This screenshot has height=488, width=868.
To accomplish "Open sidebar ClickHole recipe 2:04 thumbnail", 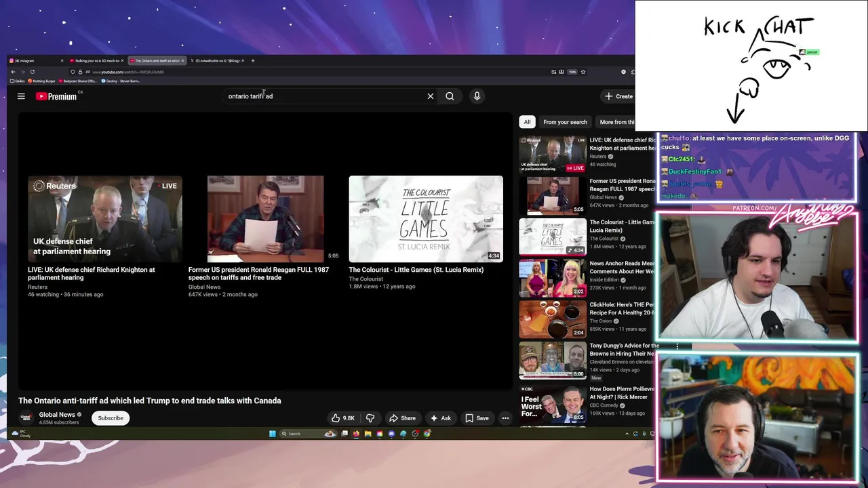I will pyautogui.click(x=553, y=319).
